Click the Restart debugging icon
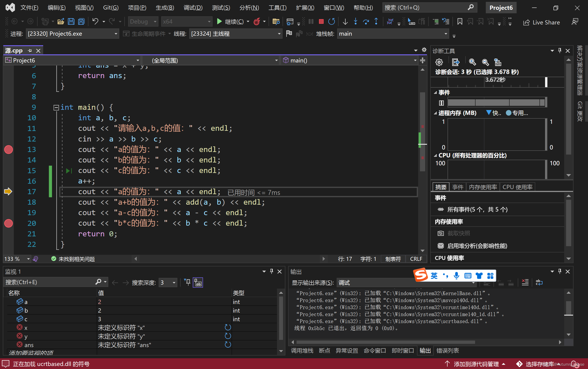588x369 pixels. click(x=331, y=22)
